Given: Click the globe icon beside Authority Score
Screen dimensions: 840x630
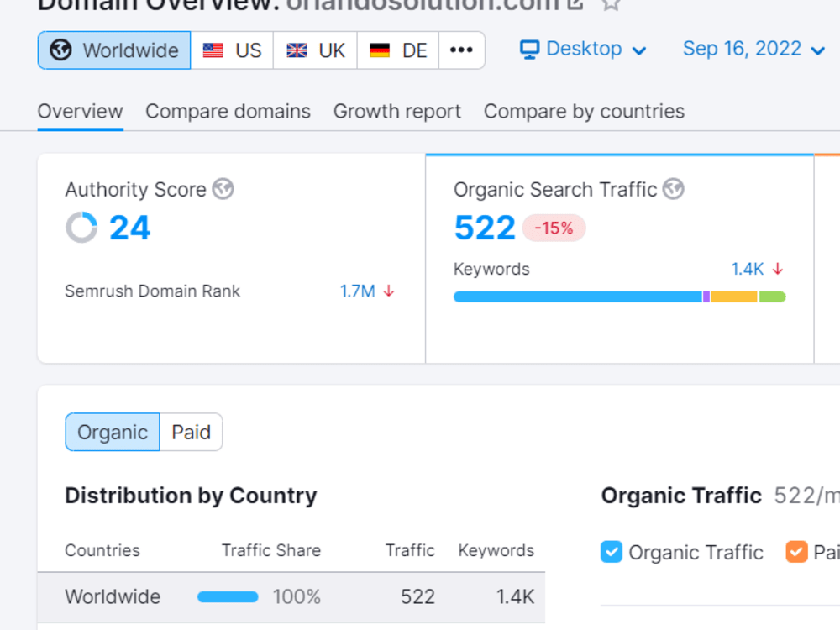Looking at the screenshot, I should [x=223, y=189].
